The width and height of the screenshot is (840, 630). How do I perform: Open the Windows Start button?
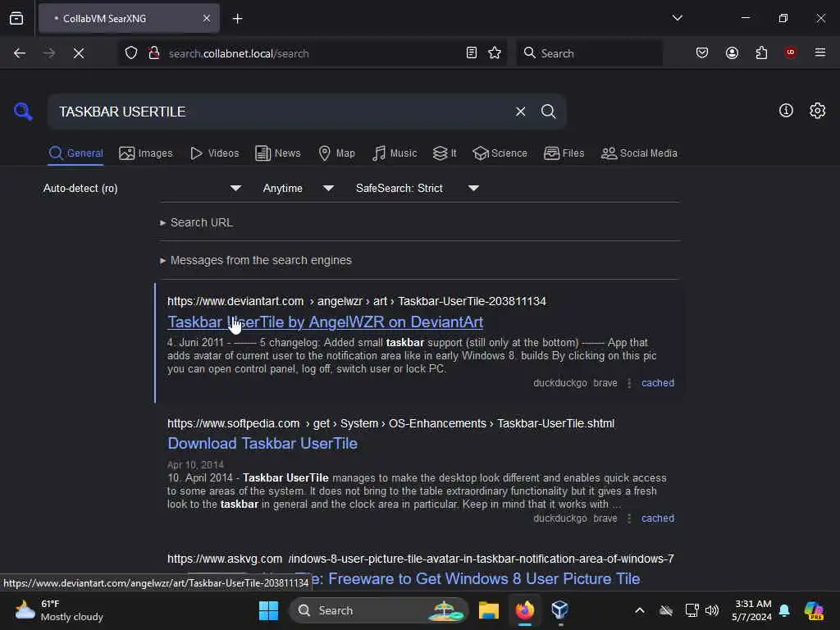coord(268,610)
